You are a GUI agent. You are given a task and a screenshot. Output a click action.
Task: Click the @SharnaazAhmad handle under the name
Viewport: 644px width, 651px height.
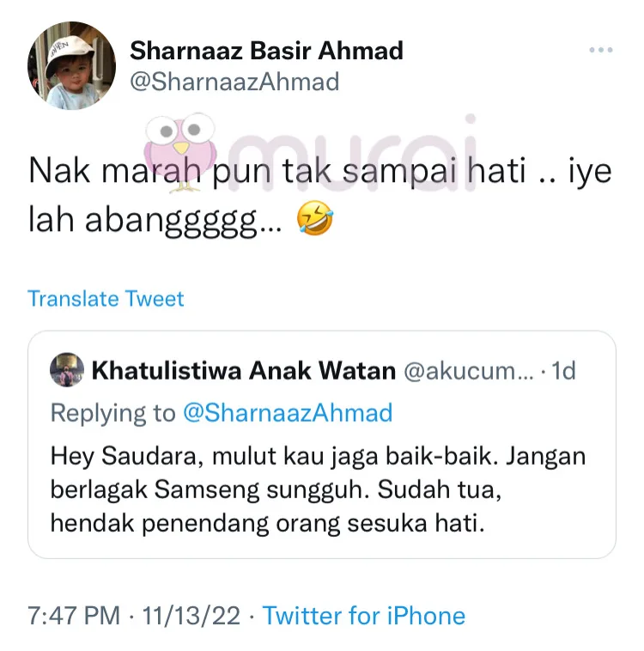pos(234,82)
